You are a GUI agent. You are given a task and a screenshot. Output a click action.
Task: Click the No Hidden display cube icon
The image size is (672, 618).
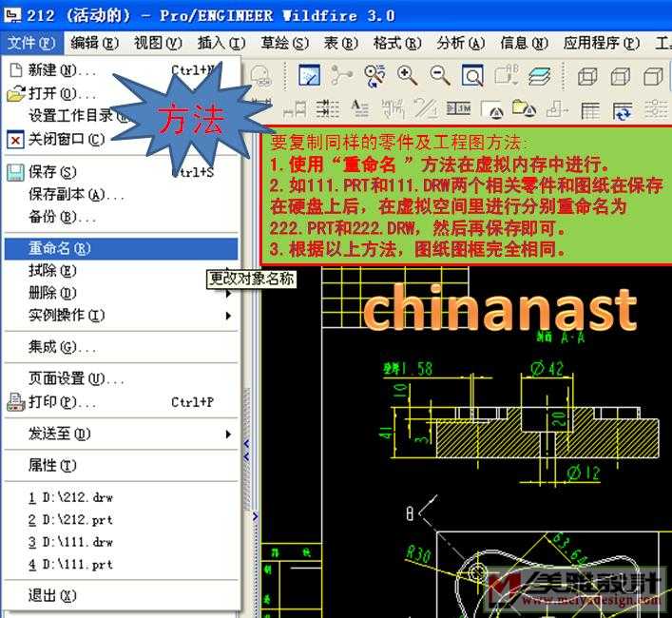653,76
